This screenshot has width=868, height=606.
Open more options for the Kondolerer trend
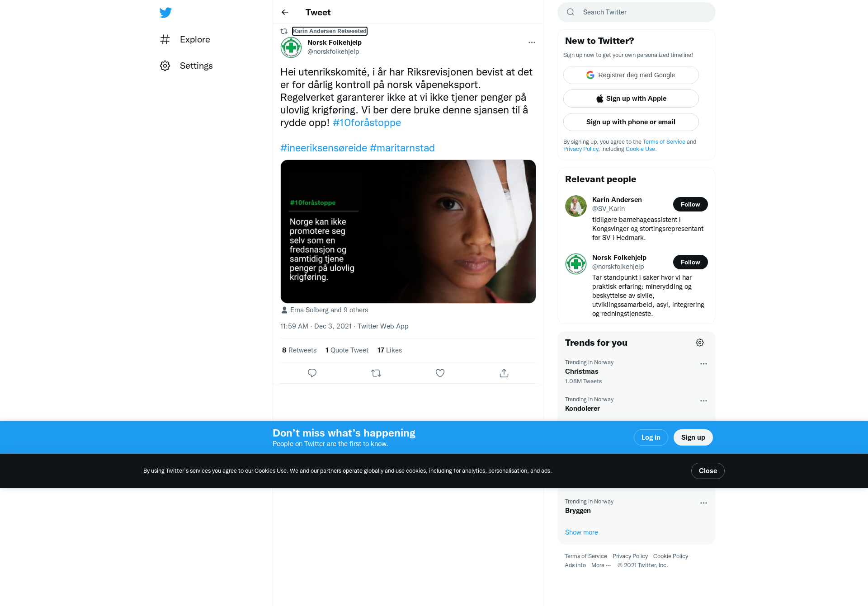pyautogui.click(x=703, y=401)
